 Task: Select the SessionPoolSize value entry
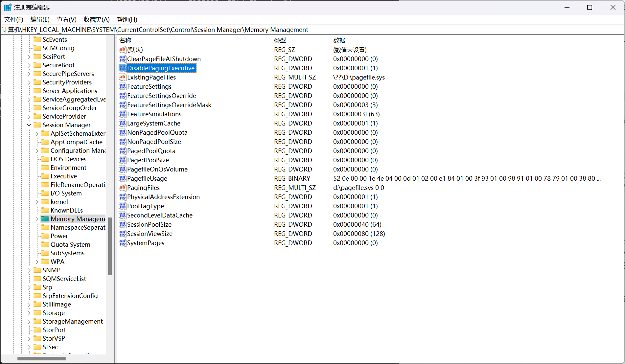149,225
